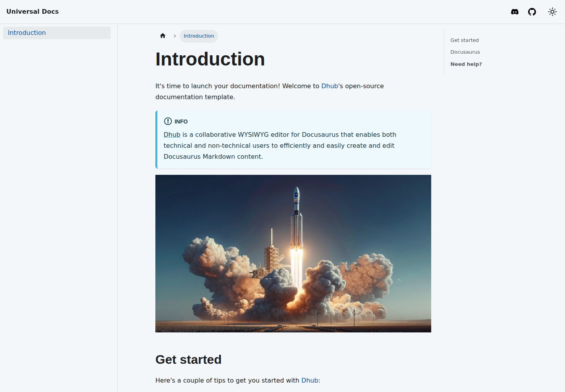This screenshot has height=392, width=565.
Task: Open the Dhub link under Get started
Action: 310,380
